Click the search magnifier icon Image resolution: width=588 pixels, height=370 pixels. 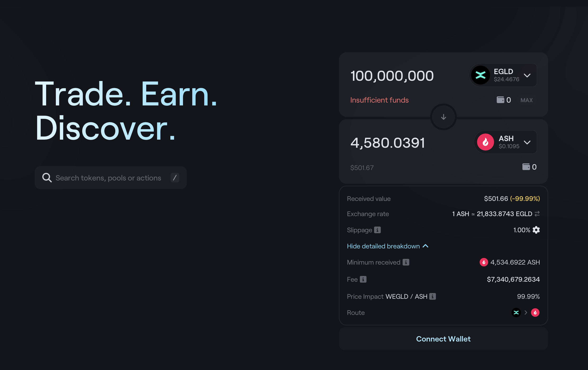tap(47, 178)
